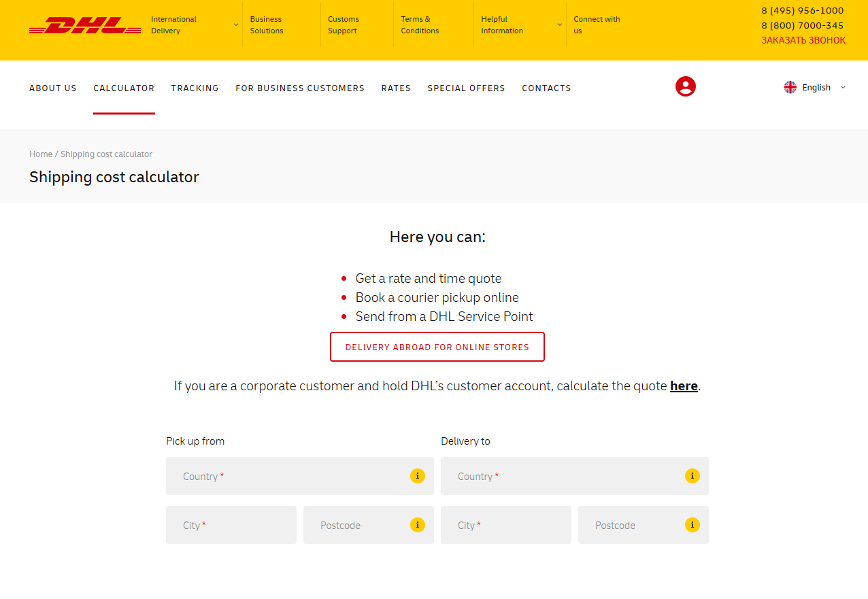Image resolution: width=868 pixels, height=599 pixels.
Task: Expand the International Delivery menu
Action: pos(195,24)
